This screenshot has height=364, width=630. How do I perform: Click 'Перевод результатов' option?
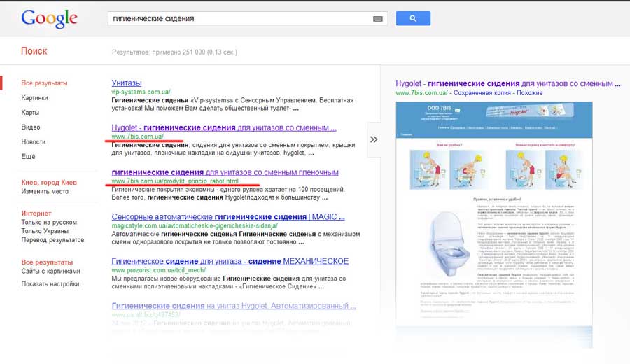[52, 240]
